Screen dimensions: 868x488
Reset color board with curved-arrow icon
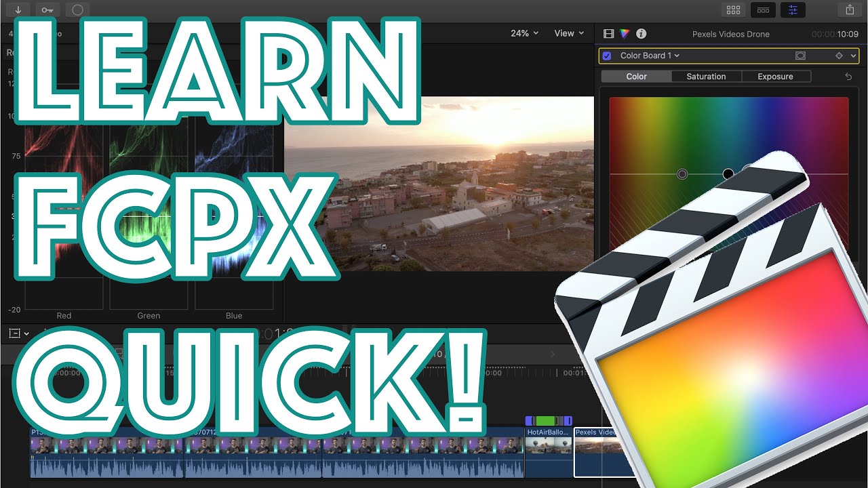pyautogui.click(x=848, y=77)
